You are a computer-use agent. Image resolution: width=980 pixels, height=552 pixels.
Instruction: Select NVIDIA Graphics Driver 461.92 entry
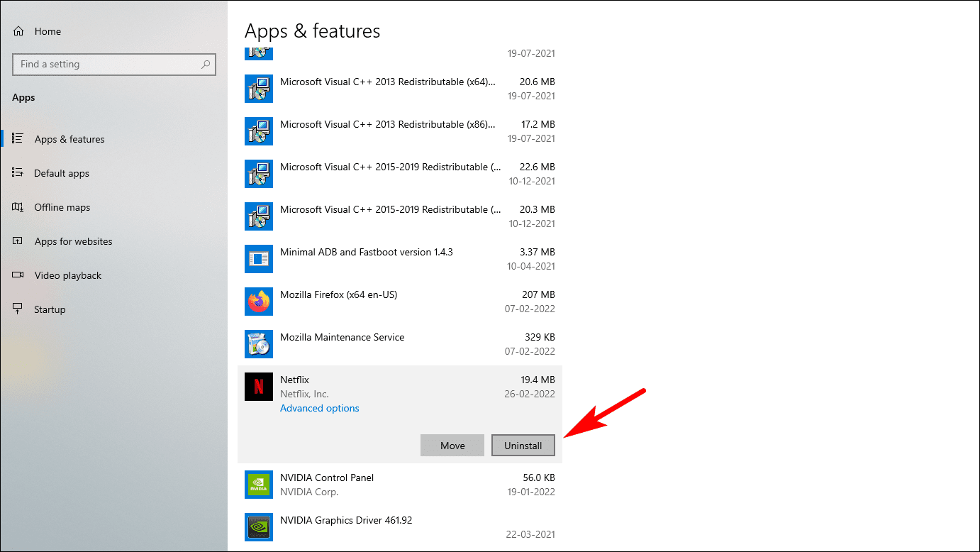[x=400, y=527]
